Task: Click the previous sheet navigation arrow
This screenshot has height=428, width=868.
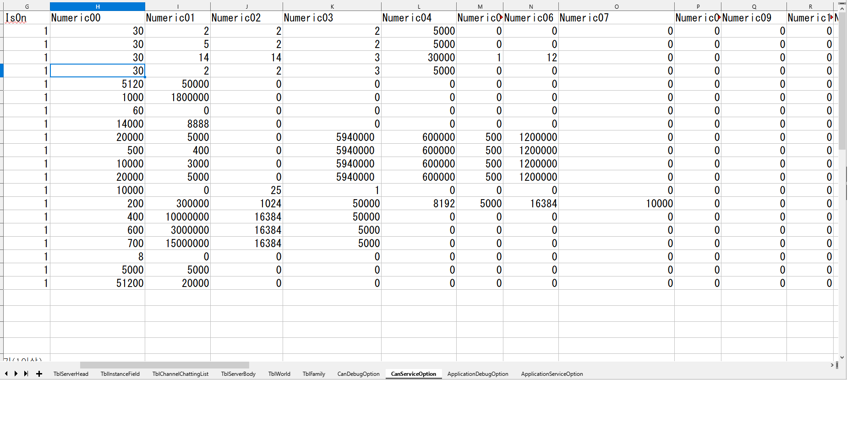Action: (x=6, y=374)
